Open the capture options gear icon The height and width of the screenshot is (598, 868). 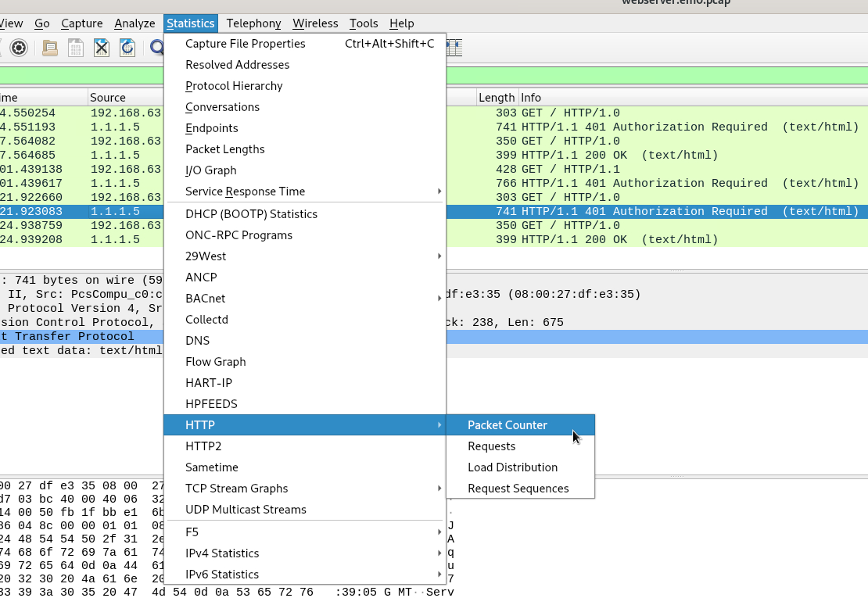(x=19, y=48)
